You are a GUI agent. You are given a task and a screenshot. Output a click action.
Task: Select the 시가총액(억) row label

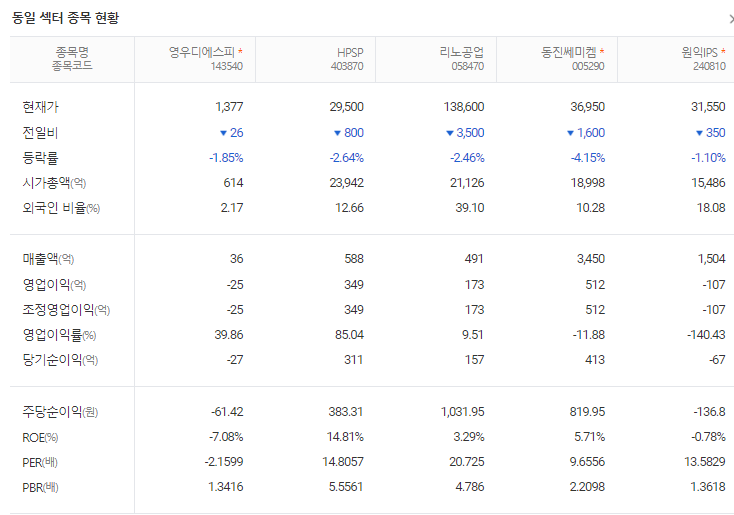[54, 183]
